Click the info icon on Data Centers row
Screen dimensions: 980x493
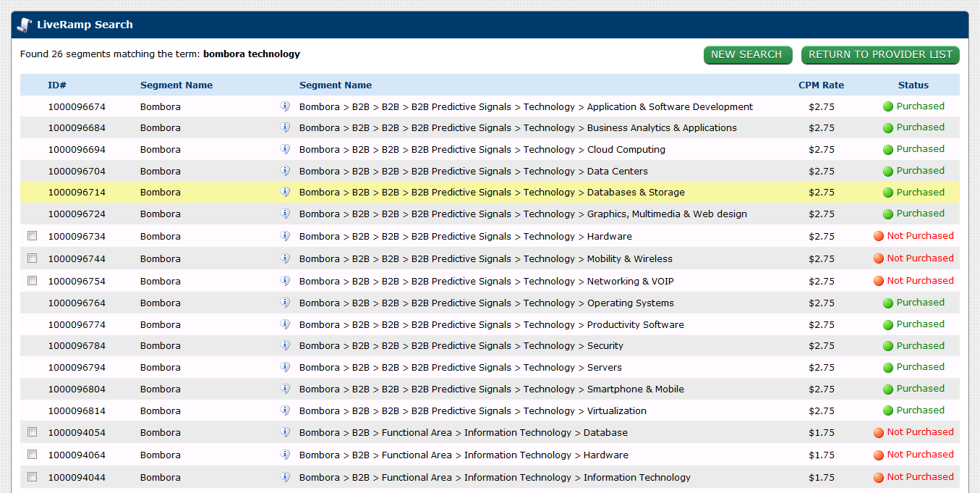coord(285,171)
